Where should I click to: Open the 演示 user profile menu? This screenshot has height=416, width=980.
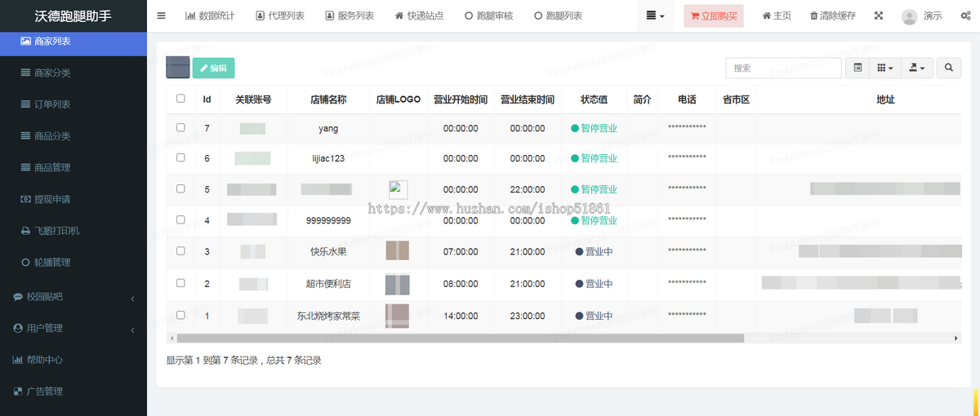point(922,15)
